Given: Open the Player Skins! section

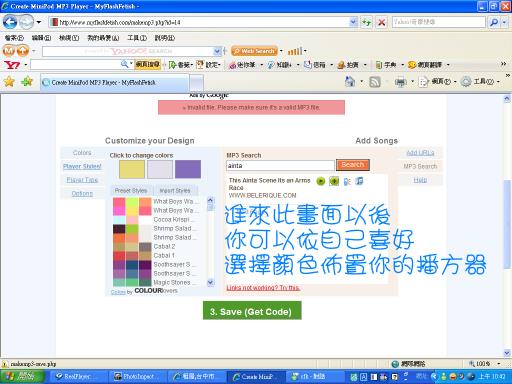Looking at the screenshot, I should tap(82, 166).
